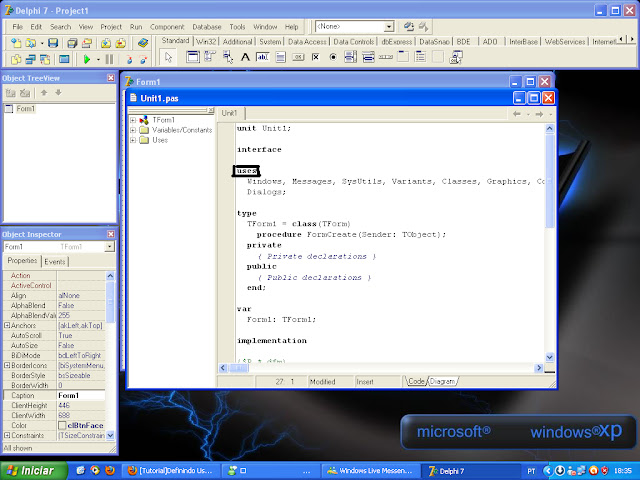Click the Toggle Form/Unit icon

(x=44, y=60)
